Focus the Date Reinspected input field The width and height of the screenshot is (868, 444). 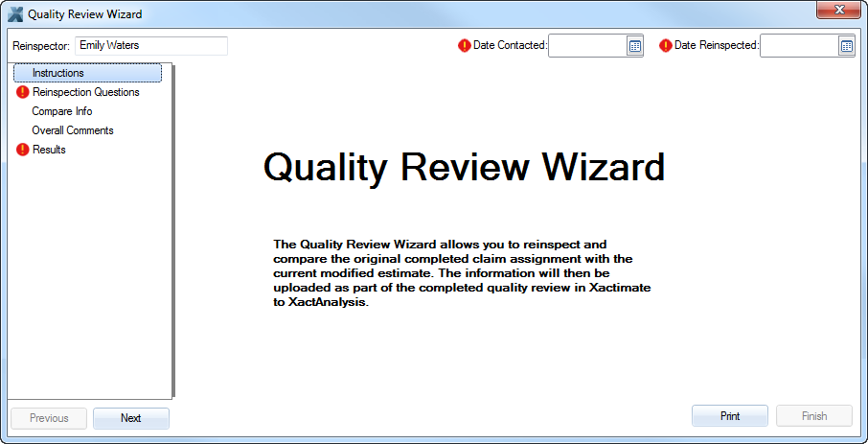click(x=799, y=47)
